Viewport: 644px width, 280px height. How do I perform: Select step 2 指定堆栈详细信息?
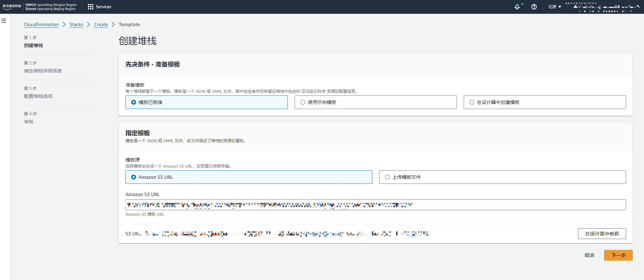[43, 71]
